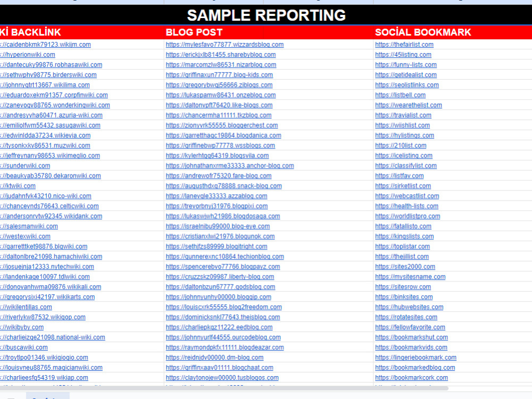
Task: Open the daltonvpft76420.like-blogs.com link
Action: [219, 105]
